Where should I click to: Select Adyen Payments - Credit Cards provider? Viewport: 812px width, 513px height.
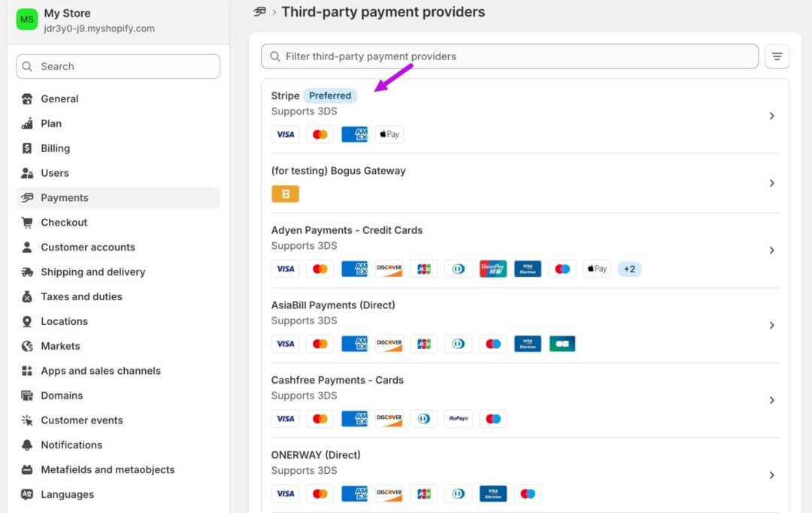[347, 231]
